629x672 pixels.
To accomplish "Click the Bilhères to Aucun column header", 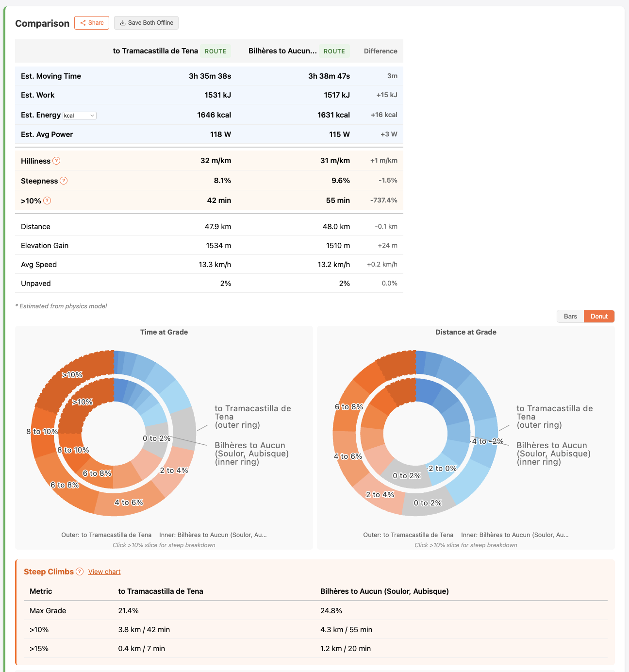I will pos(282,51).
